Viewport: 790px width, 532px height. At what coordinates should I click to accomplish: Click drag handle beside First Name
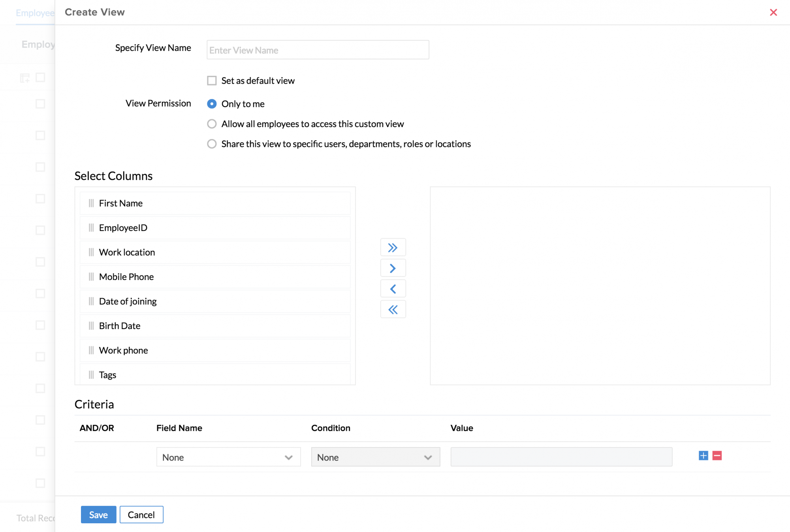click(91, 203)
